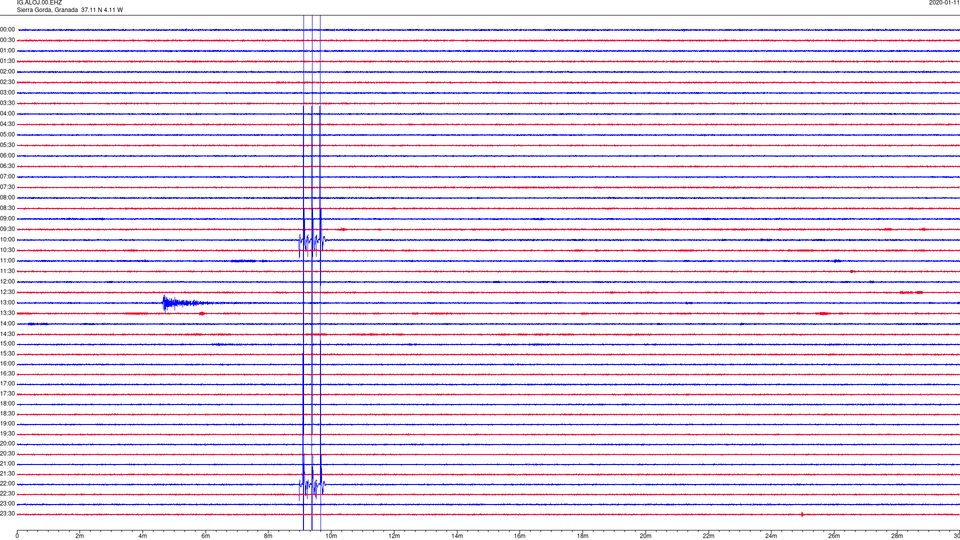Choose the 19:00 trace label

point(7,424)
